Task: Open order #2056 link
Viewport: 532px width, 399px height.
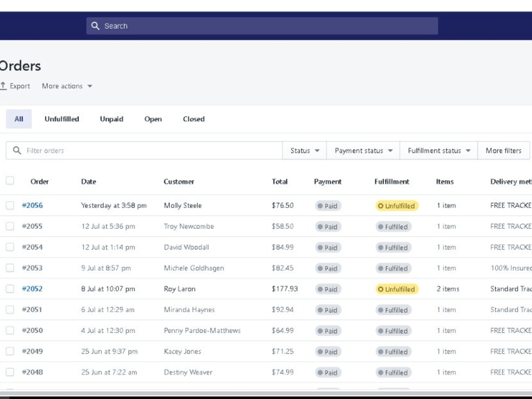Action: click(x=32, y=205)
